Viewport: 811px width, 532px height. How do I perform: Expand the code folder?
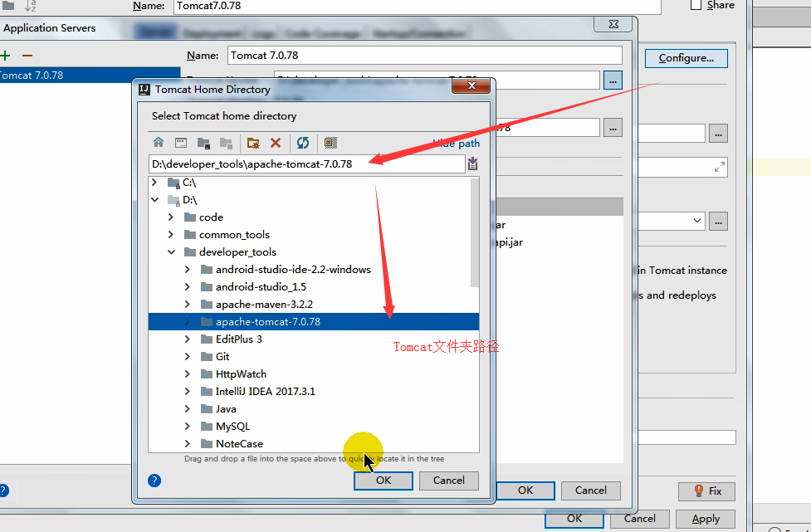pyautogui.click(x=171, y=217)
